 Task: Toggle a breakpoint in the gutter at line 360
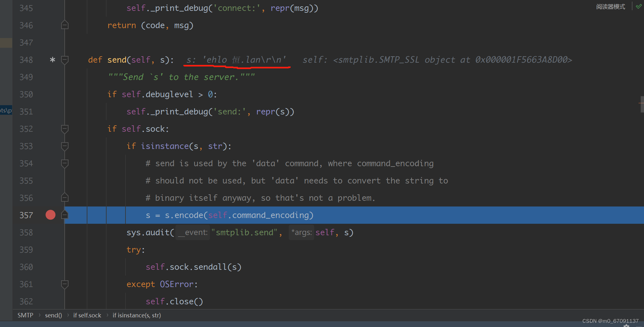click(50, 267)
